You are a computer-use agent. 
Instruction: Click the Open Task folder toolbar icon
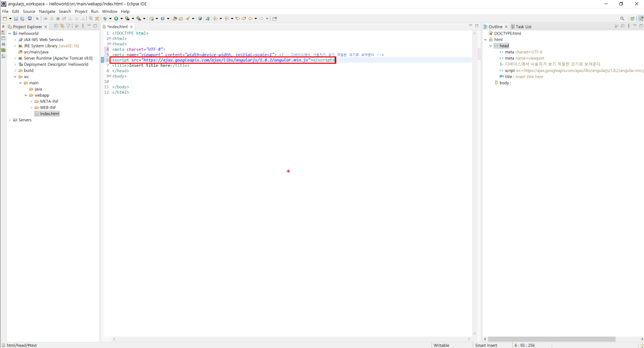(x=181, y=19)
